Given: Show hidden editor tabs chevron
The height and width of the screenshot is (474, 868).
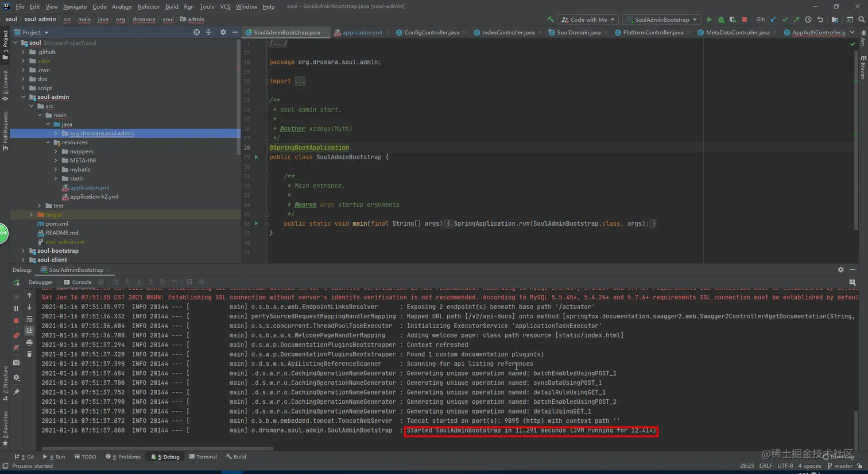Looking at the screenshot, I should (x=852, y=32).
